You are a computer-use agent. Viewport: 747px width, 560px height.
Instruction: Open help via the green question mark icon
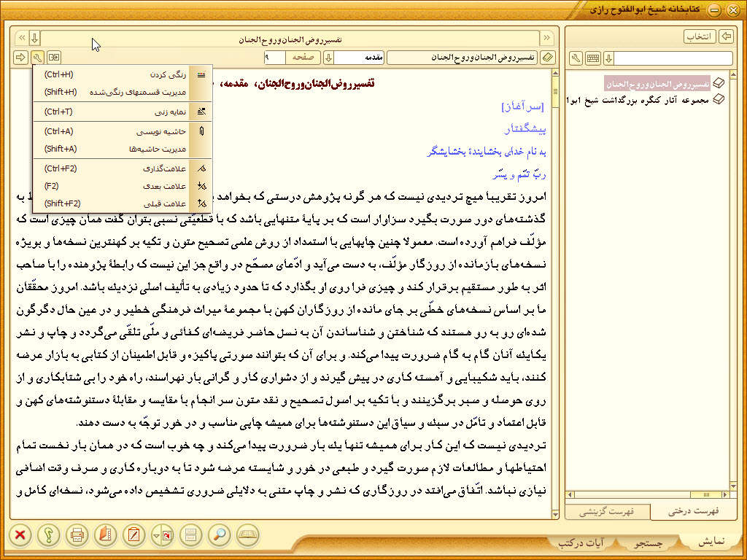coord(49,534)
